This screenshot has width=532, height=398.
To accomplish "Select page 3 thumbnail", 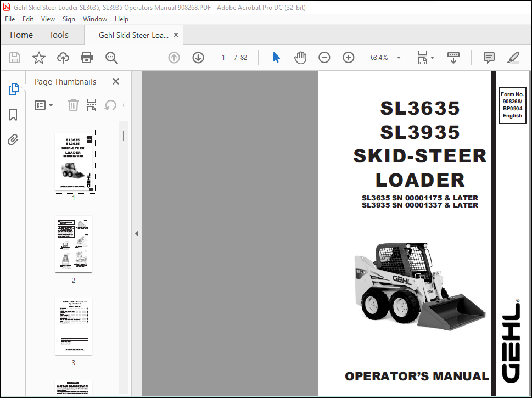I will pos(73,327).
